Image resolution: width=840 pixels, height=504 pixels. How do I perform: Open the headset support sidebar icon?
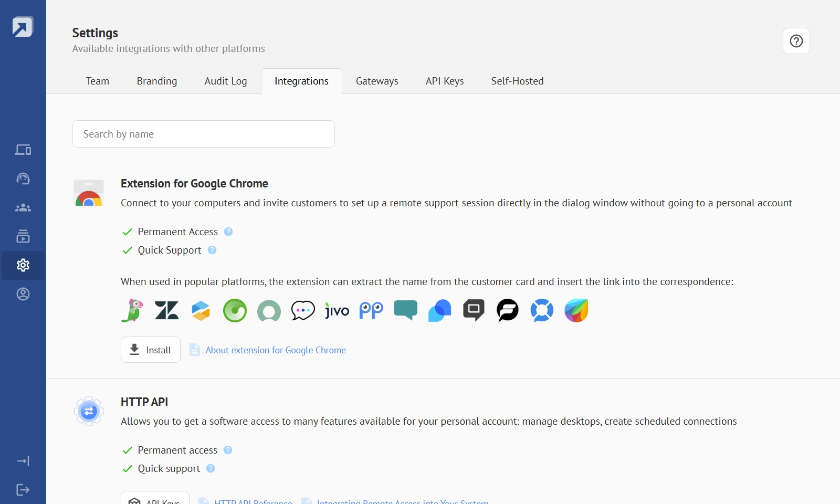[23, 179]
